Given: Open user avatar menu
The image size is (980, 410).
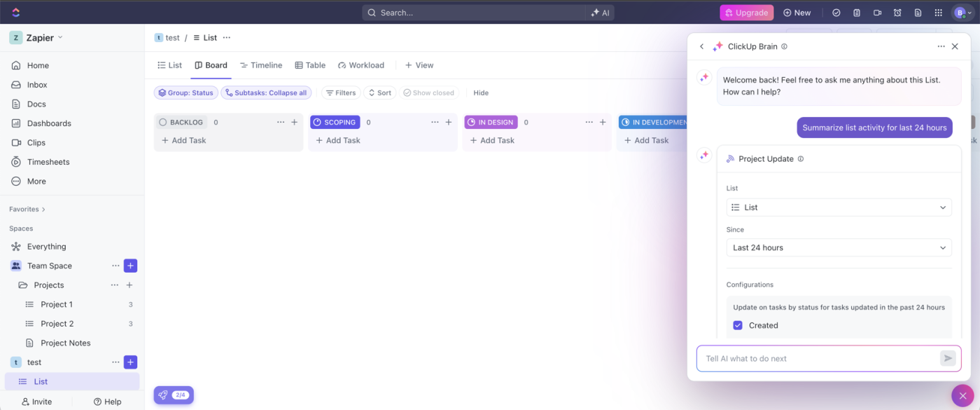Looking at the screenshot, I should (x=962, y=13).
